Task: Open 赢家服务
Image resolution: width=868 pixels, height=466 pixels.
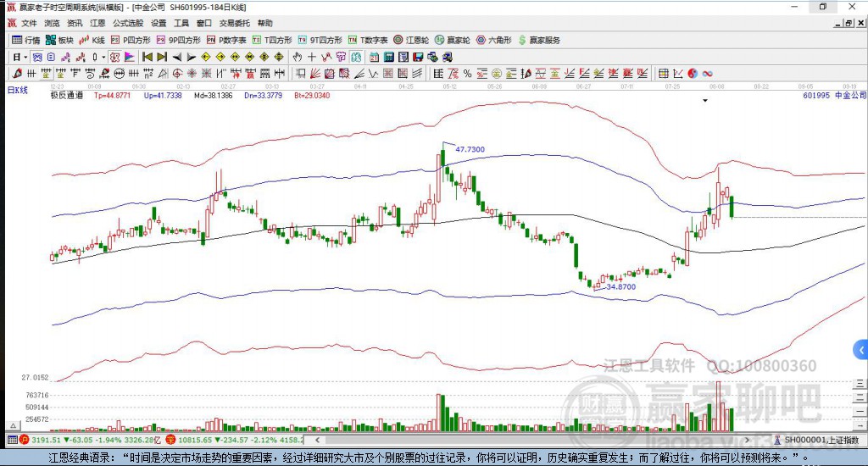Action: tap(539, 40)
